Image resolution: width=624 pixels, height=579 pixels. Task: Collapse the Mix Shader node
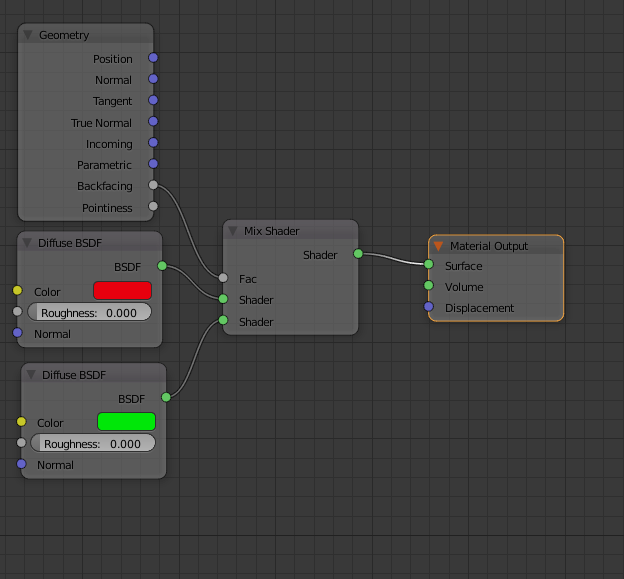click(x=233, y=231)
